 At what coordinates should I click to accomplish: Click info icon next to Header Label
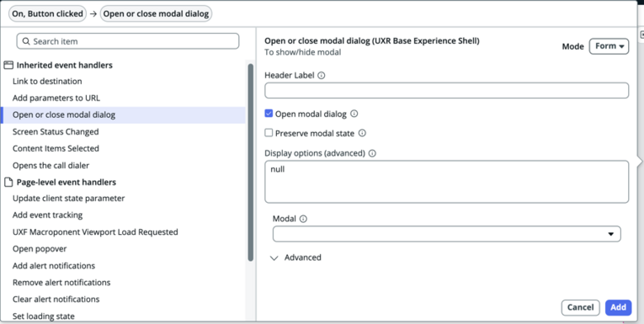322,76
